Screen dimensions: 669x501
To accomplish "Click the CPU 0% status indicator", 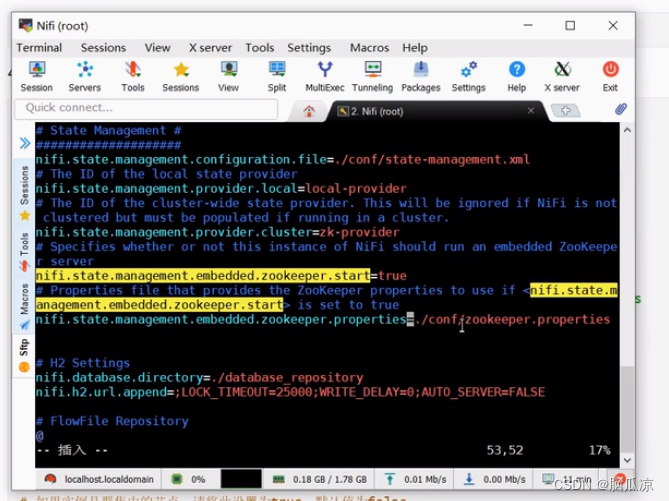I will [x=188, y=479].
